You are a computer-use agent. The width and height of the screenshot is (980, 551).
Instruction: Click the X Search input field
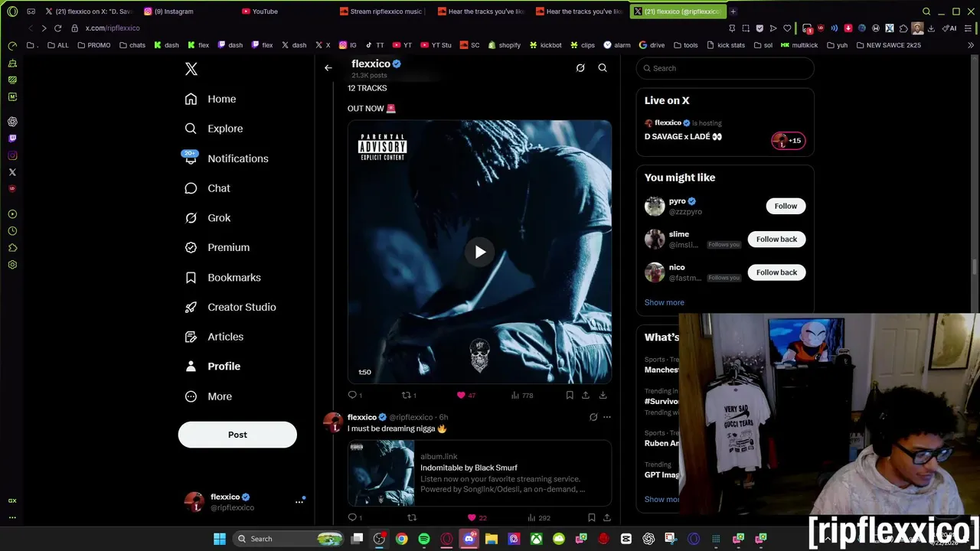coord(725,68)
